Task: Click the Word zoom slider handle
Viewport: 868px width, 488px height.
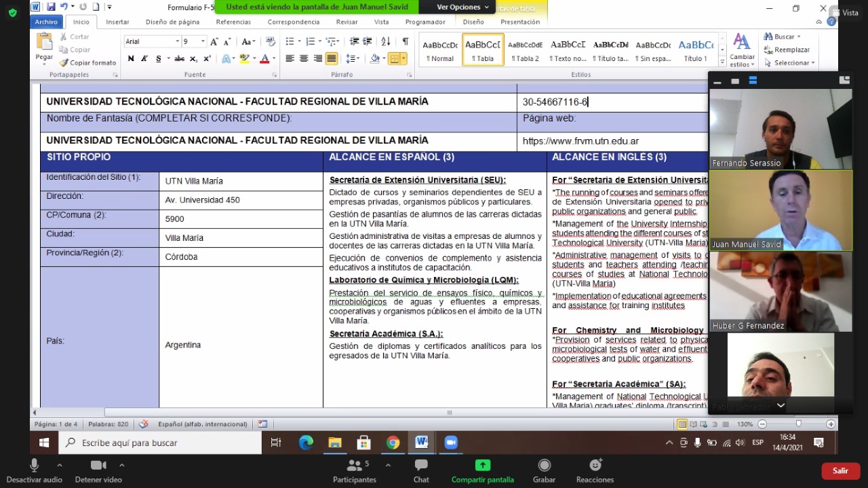Action: click(x=798, y=424)
